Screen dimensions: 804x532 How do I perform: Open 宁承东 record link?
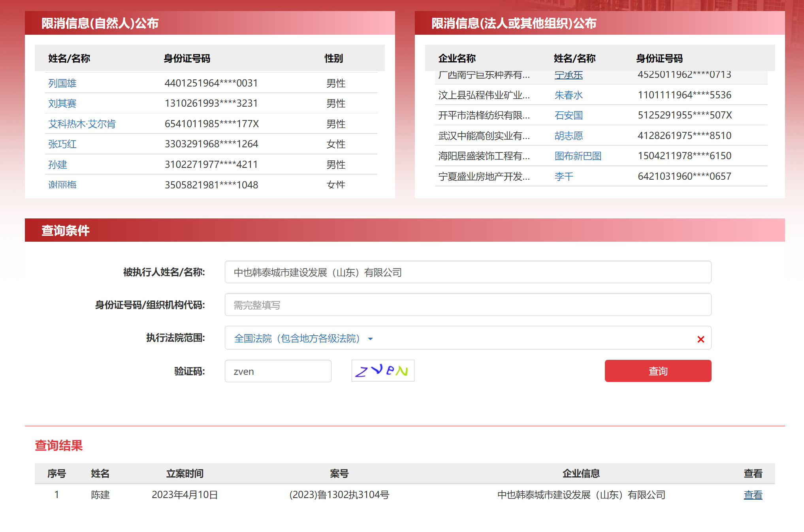[569, 75]
